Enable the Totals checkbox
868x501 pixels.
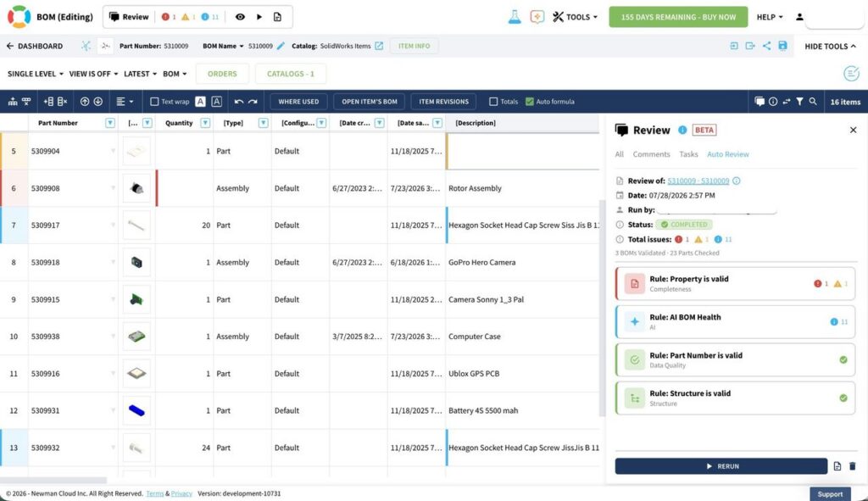[x=493, y=102]
